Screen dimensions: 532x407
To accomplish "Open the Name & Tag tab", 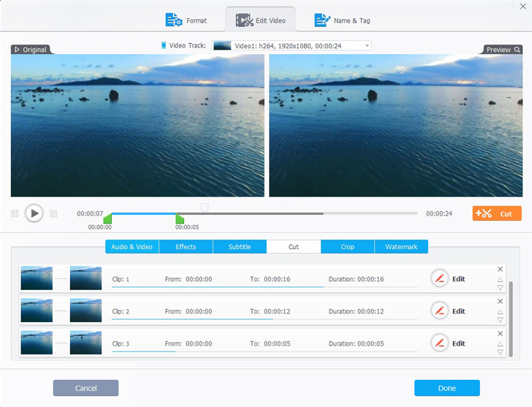I will [342, 20].
